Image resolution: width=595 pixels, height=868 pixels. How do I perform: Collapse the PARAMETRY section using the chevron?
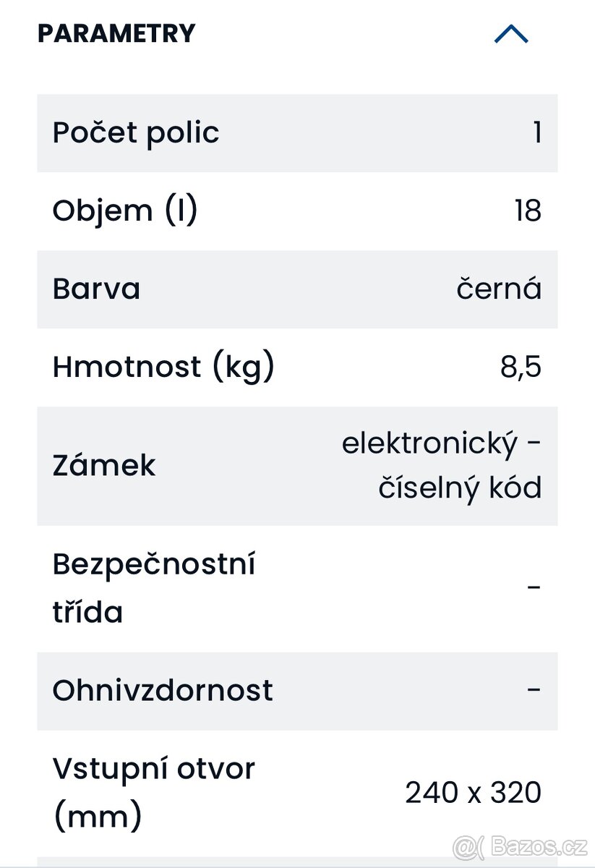[512, 33]
